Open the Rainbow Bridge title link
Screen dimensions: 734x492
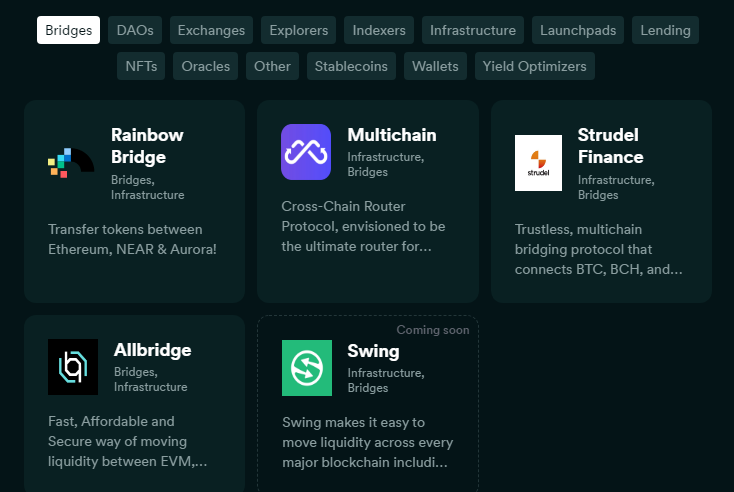[x=147, y=146]
